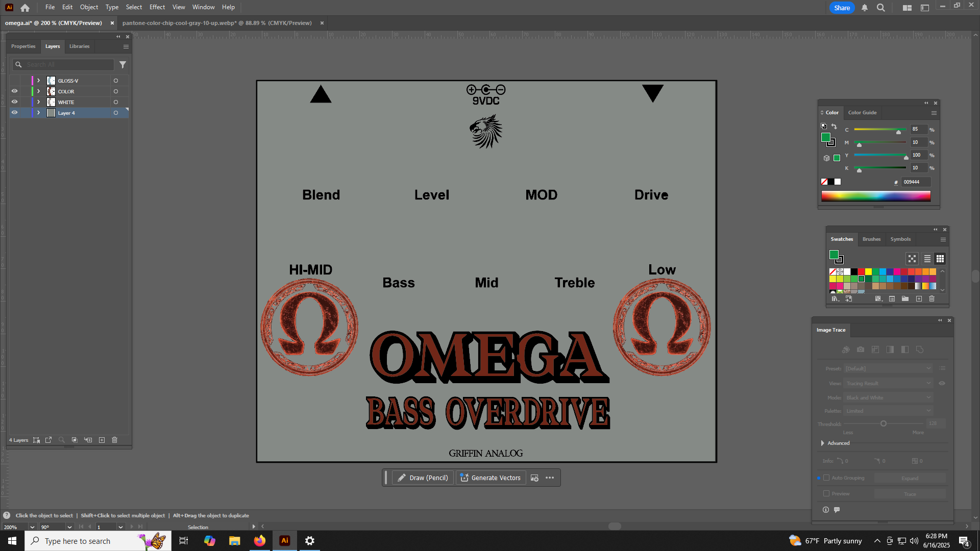The height and width of the screenshot is (551, 980).
Task: Click filter icon beside layer search
Action: click(x=122, y=65)
